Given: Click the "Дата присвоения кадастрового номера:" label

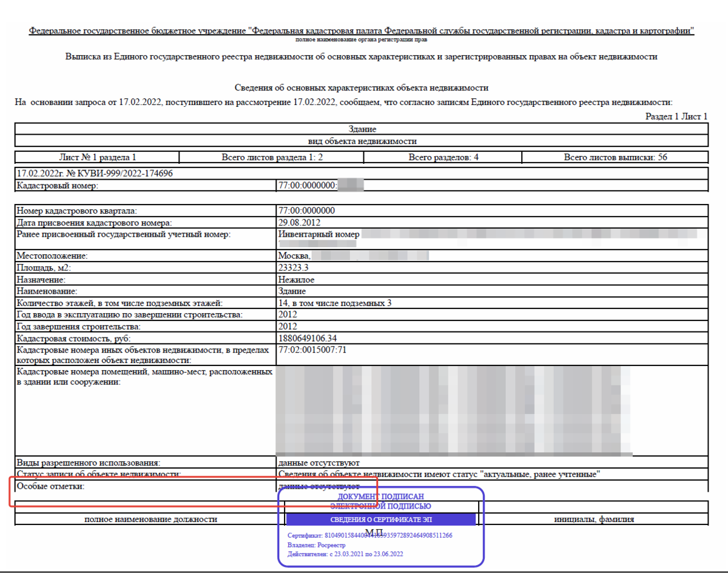Looking at the screenshot, I should click(x=94, y=223).
